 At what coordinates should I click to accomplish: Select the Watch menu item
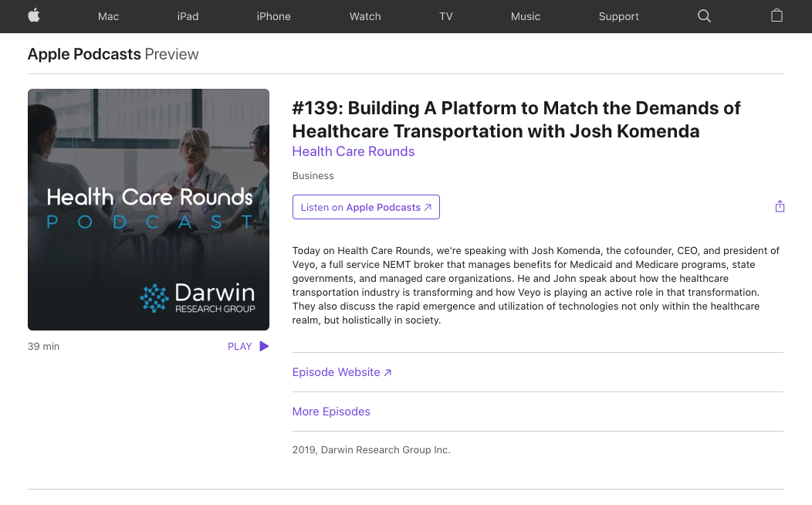pyautogui.click(x=365, y=16)
